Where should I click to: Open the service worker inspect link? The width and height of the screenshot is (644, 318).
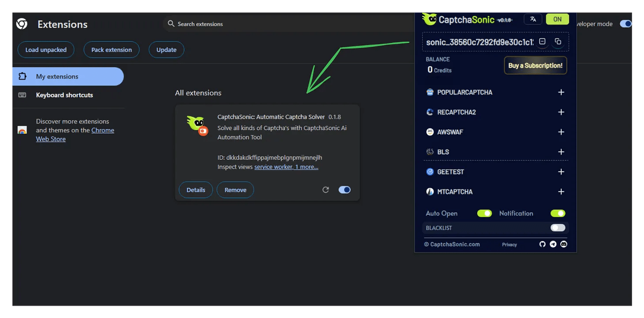(273, 167)
